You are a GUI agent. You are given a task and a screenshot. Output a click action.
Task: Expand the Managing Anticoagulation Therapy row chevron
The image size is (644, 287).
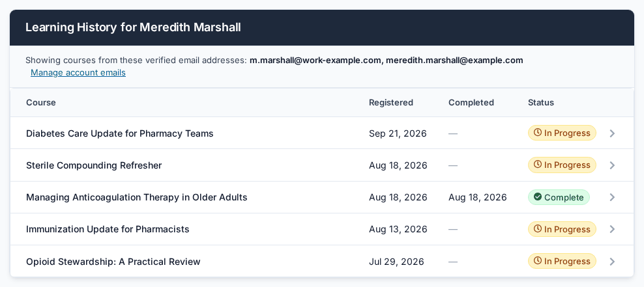612,197
